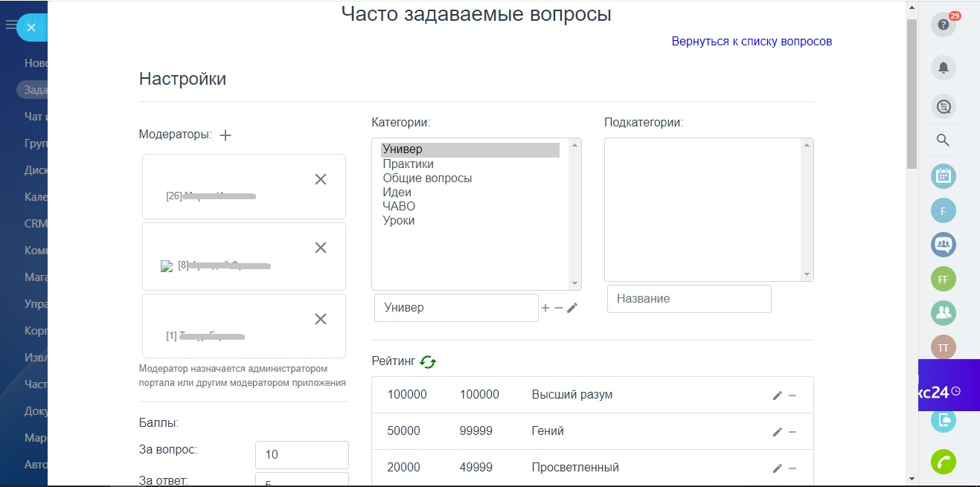Open the notifications bell icon
The image size is (980, 487).
pos(944,68)
